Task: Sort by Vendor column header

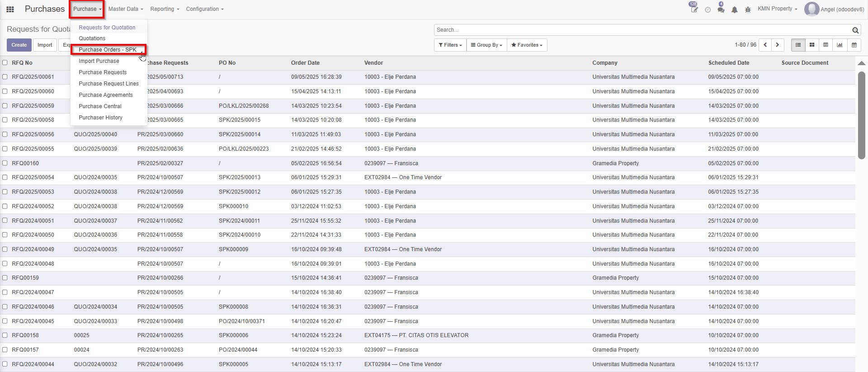Action: [373, 63]
